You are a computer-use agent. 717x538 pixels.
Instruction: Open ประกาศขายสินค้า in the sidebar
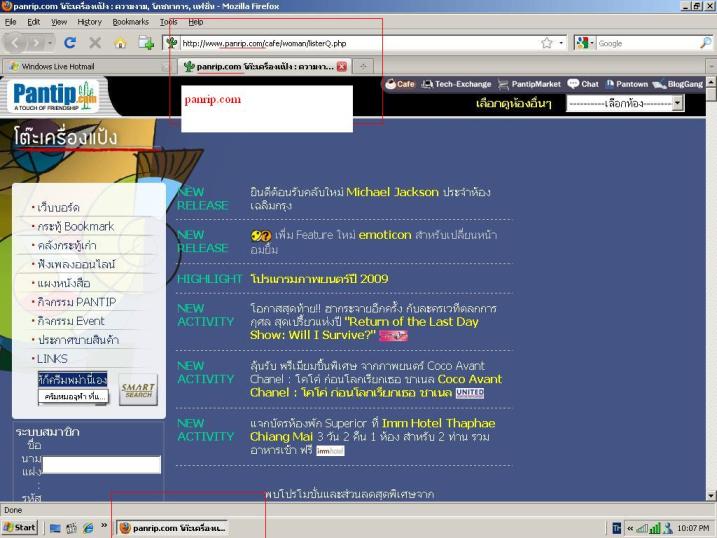click(x=78, y=340)
